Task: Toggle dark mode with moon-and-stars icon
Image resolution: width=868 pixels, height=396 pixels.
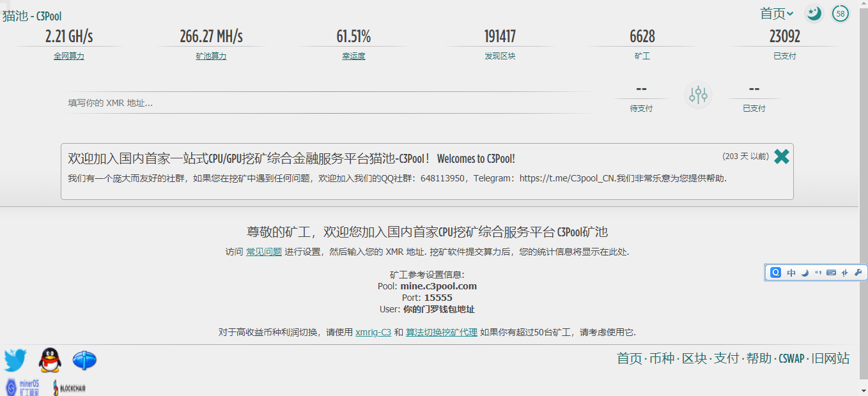Action: [814, 13]
